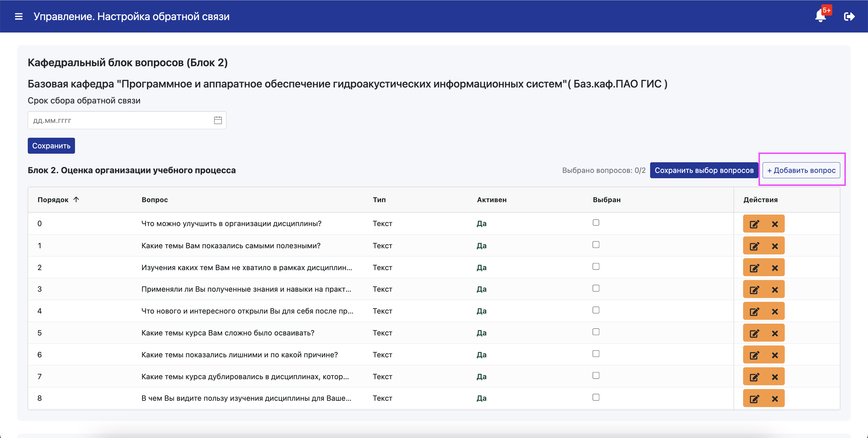Image resolution: width=868 pixels, height=438 pixels.
Task: Click heading "Блок 2. Оценка организации учебного процесса"
Action: (132, 170)
